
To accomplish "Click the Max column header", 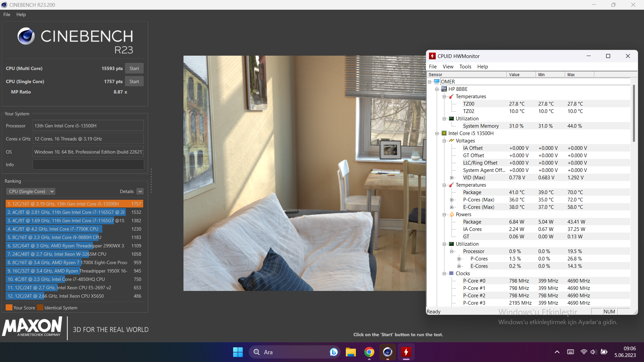I will point(580,74).
